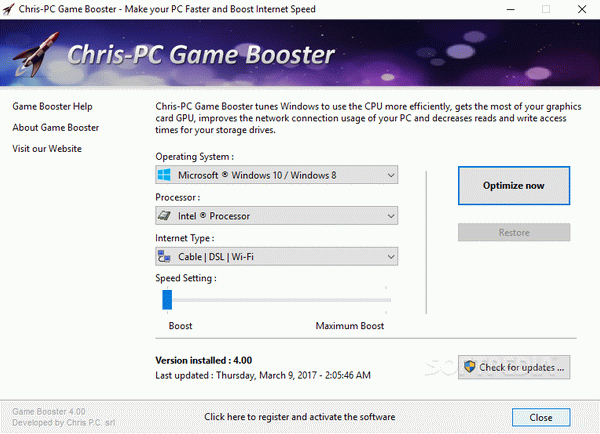This screenshot has width=600, height=434.
Task: Click the rocket logo in banner
Action: click(x=36, y=54)
